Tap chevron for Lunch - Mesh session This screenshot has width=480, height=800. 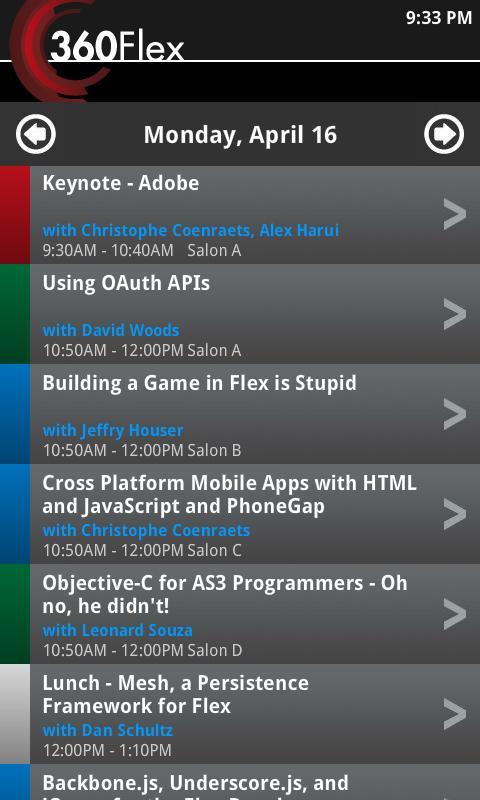(455, 714)
